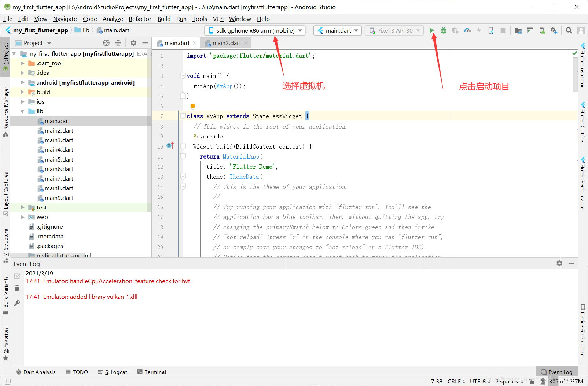The width and height of the screenshot is (588, 386).
Task: Hide the Event Log panel minus icon
Action: coord(572,263)
